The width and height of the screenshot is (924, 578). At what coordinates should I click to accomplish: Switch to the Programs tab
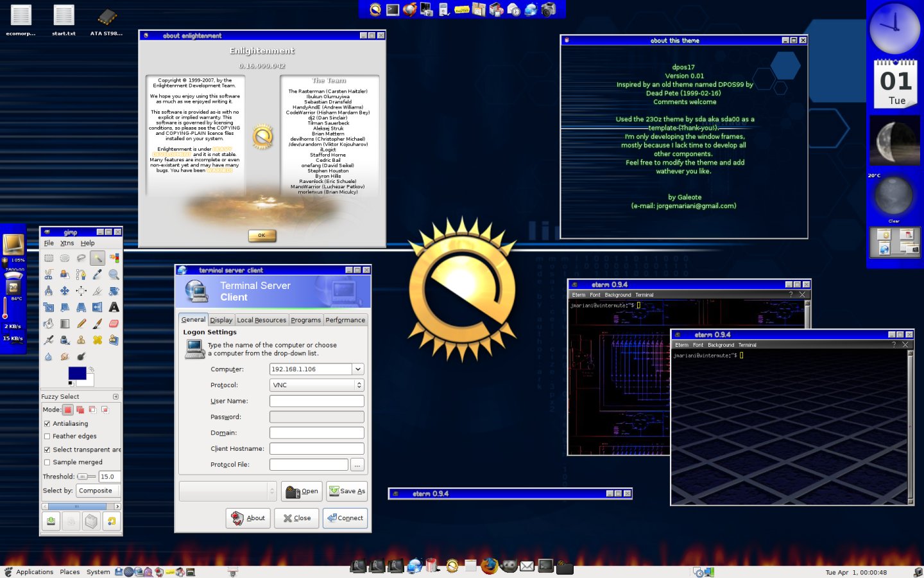coord(305,320)
